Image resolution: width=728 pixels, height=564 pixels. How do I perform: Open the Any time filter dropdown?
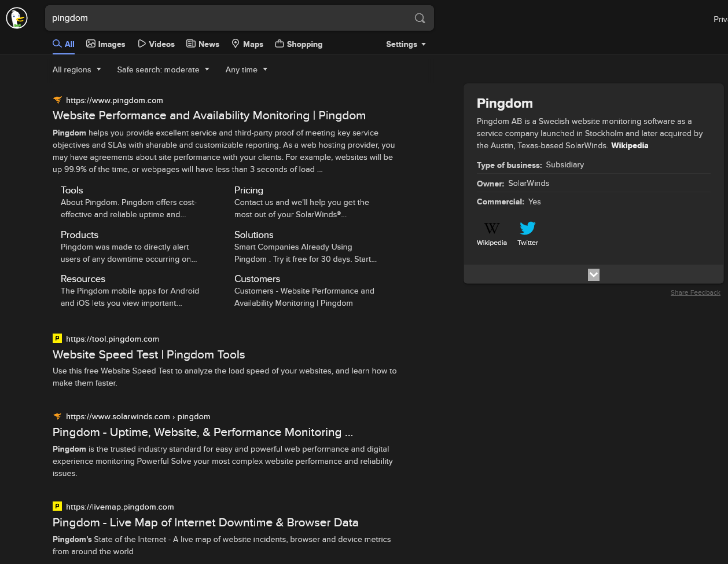tap(247, 69)
